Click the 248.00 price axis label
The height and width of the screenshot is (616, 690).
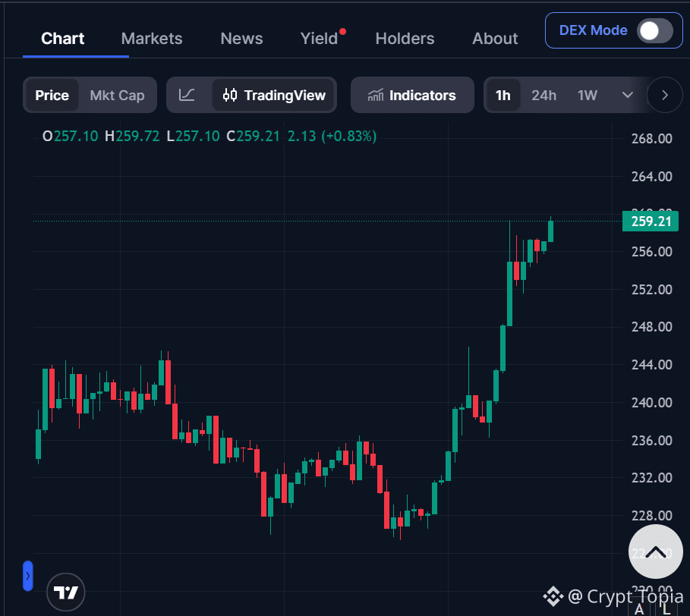coord(652,327)
